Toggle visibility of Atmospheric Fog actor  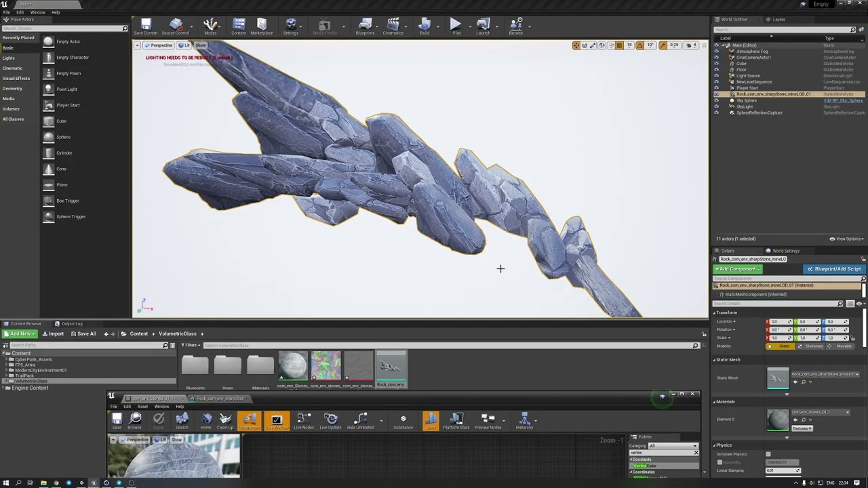pos(716,52)
